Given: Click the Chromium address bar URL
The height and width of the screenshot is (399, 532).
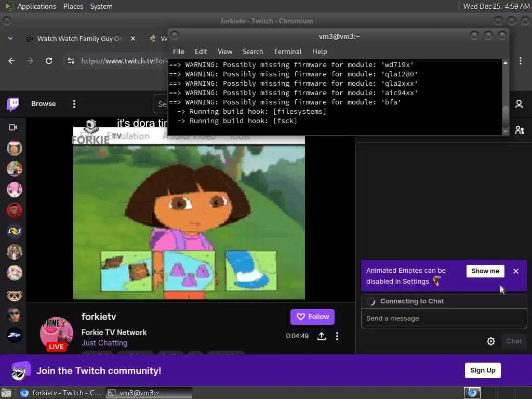Looking at the screenshot, I should pos(124,61).
